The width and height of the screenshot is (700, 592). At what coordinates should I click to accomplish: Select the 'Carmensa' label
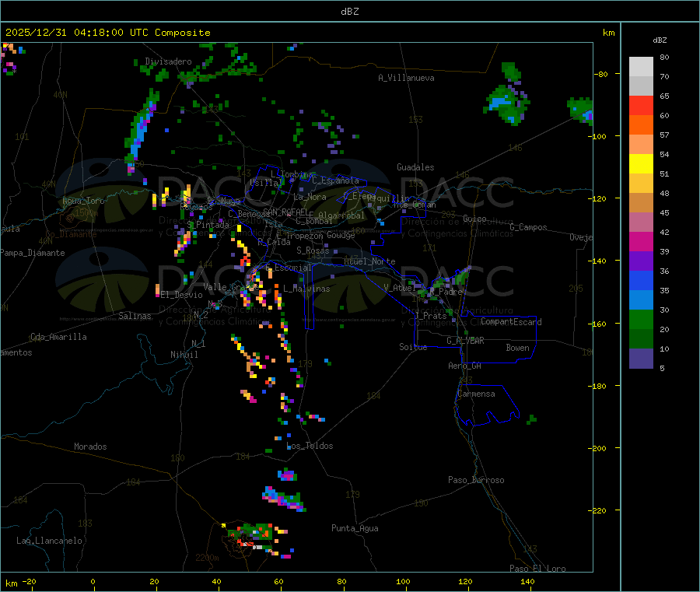tap(476, 394)
